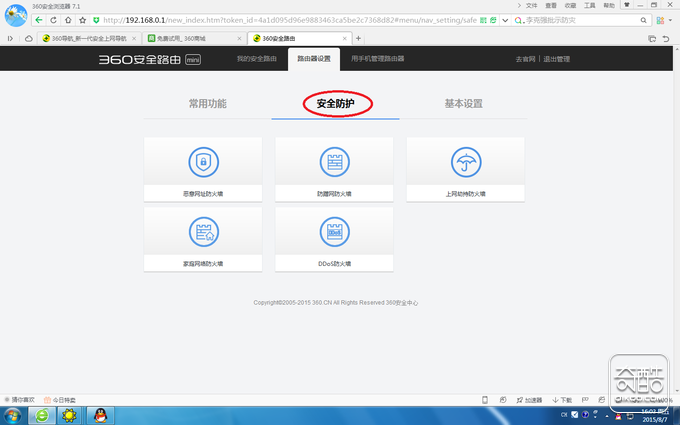Open the sun icon application in taskbar
680x425 pixels.
pos(69,415)
